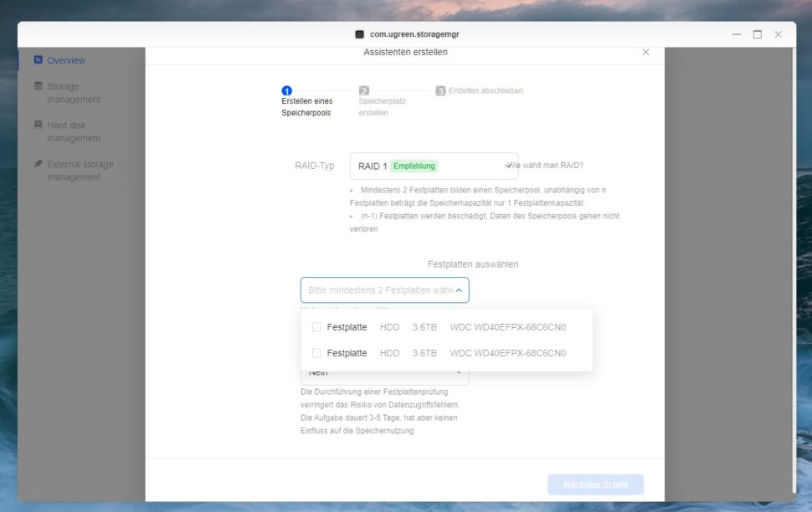The image size is (812, 512).
Task: Collapse the Festplatten auswählen dropdown arrow
Action: 459,290
